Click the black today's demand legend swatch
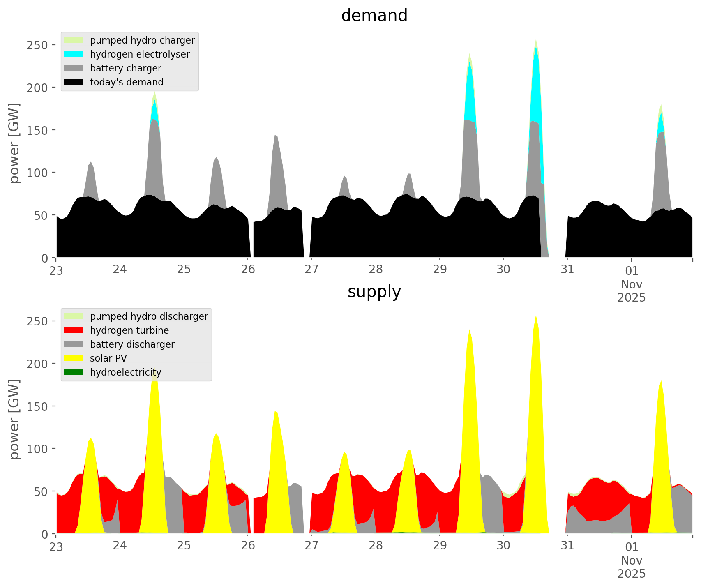Image resolution: width=701 pixels, height=588 pixels. [74, 82]
